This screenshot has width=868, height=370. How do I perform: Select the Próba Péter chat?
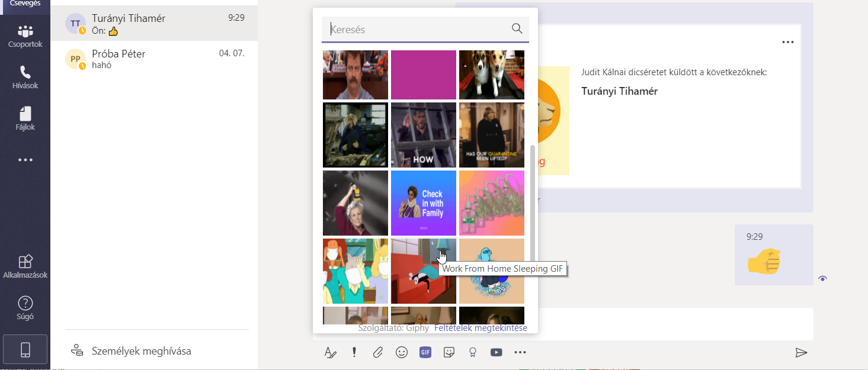154,59
